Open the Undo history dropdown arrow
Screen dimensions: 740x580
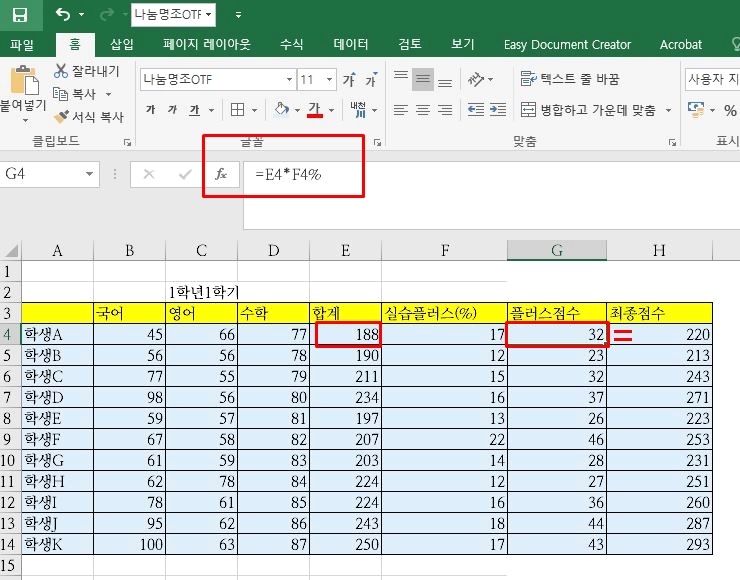click(82, 15)
